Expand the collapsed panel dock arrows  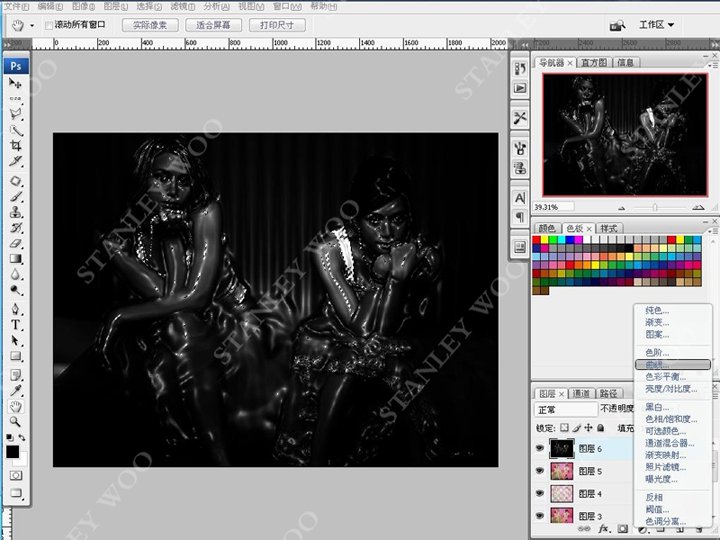[x=525, y=45]
